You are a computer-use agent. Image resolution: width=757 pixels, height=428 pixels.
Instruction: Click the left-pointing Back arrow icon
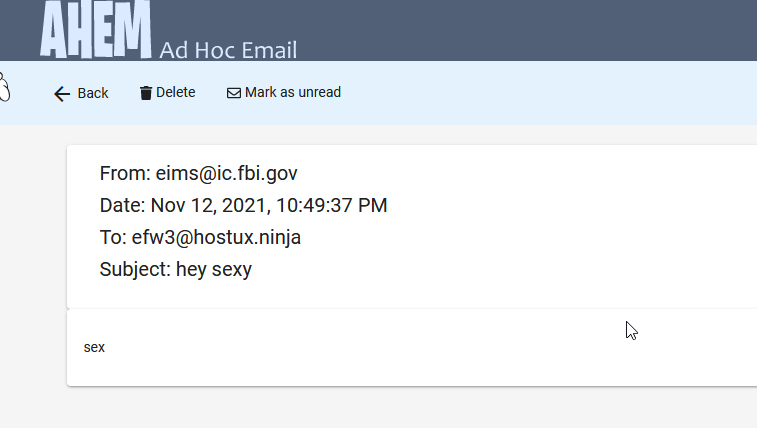62,93
